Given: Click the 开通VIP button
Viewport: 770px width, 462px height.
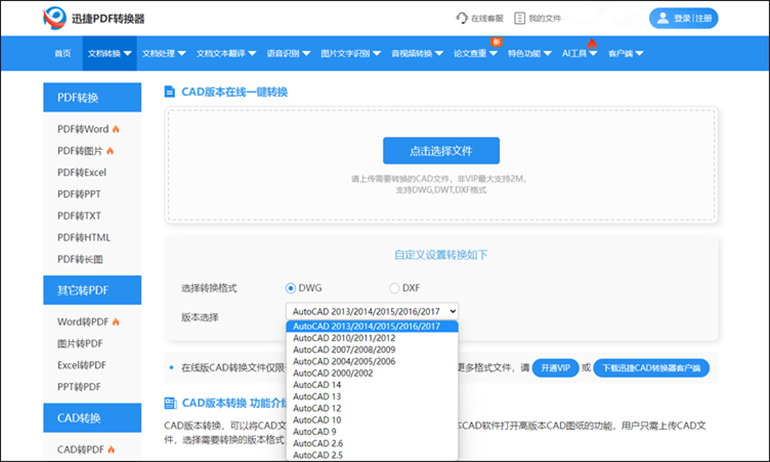Looking at the screenshot, I should point(555,368).
